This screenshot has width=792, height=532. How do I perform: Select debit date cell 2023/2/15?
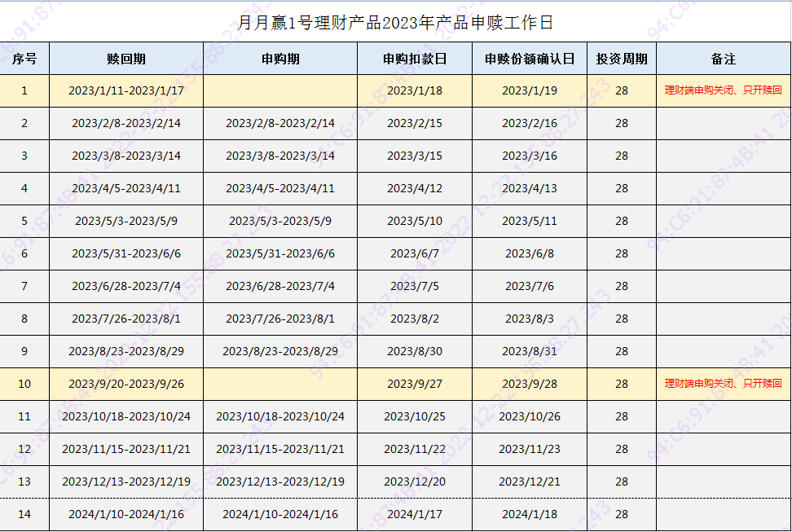(x=415, y=123)
